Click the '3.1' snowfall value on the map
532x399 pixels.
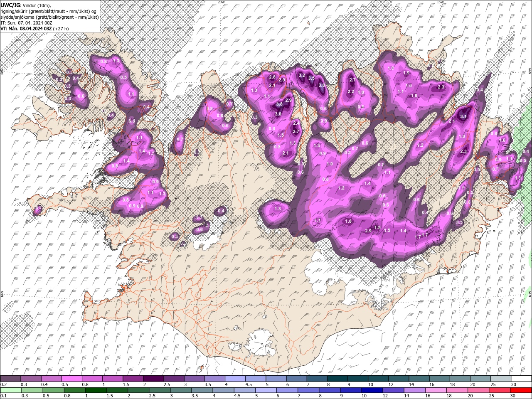point(463,116)
